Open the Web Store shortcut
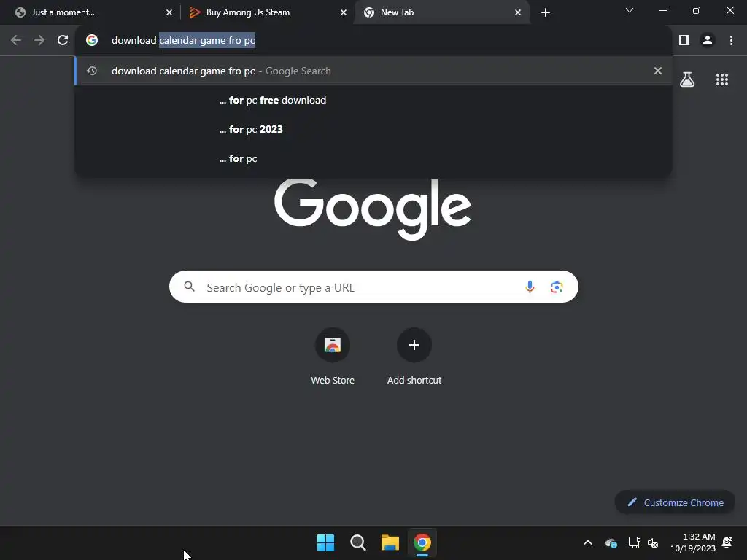747x560 pixels. (x=333, y=357)
